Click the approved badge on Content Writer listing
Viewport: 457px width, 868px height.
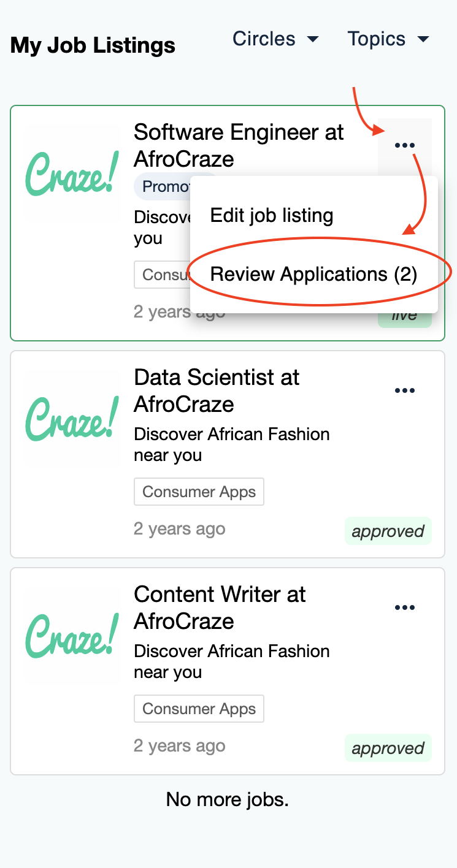pyautogui.click(x=388, y=748)
